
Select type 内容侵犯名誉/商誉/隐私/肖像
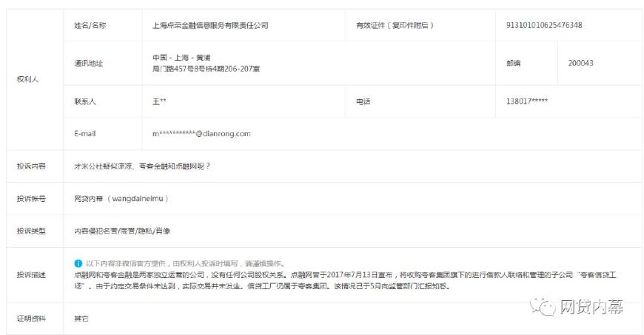[122, 231]
